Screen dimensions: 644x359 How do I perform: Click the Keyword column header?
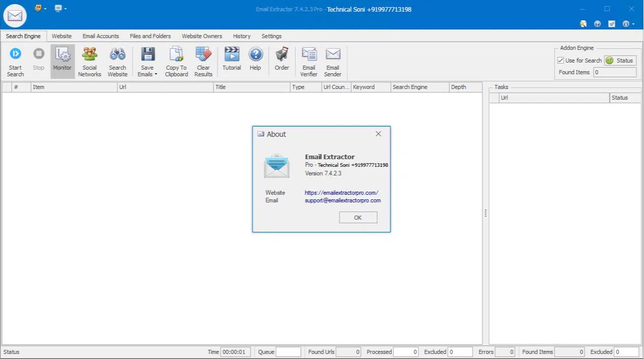(x=371, y=87)
